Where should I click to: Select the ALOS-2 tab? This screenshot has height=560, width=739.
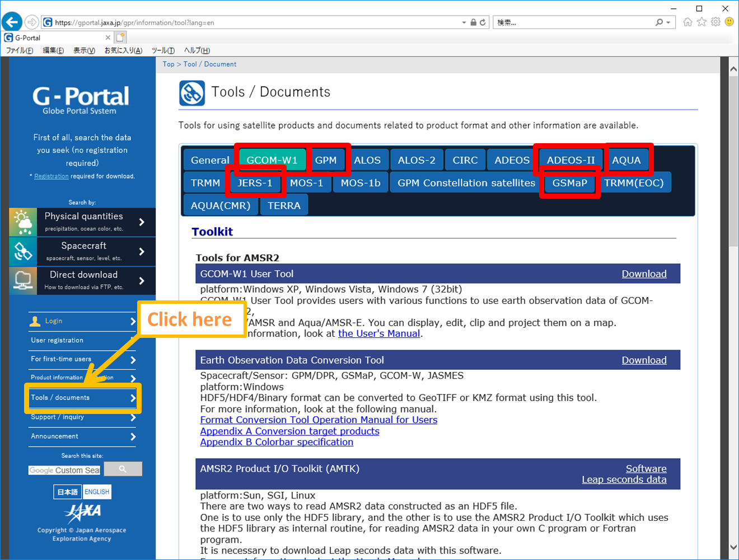[417, 160]
